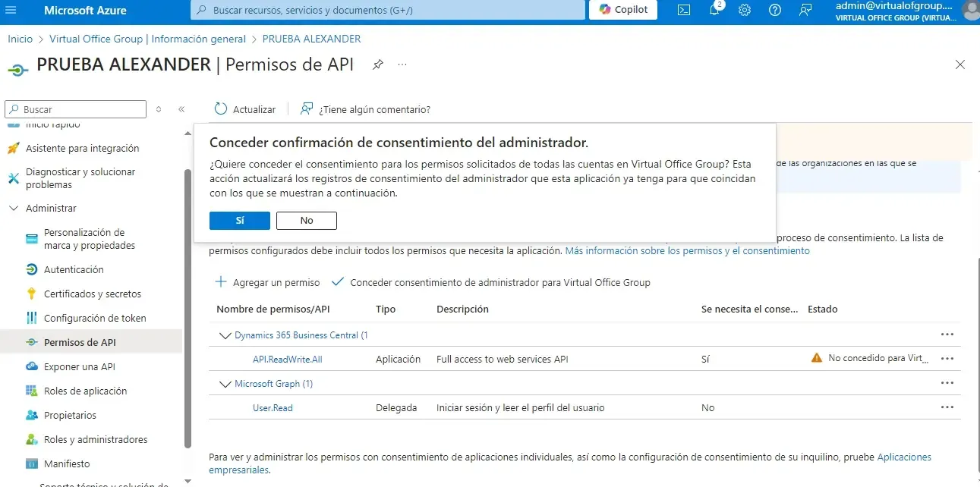Open Certificados y secretos in sidebar

point(92,294)
